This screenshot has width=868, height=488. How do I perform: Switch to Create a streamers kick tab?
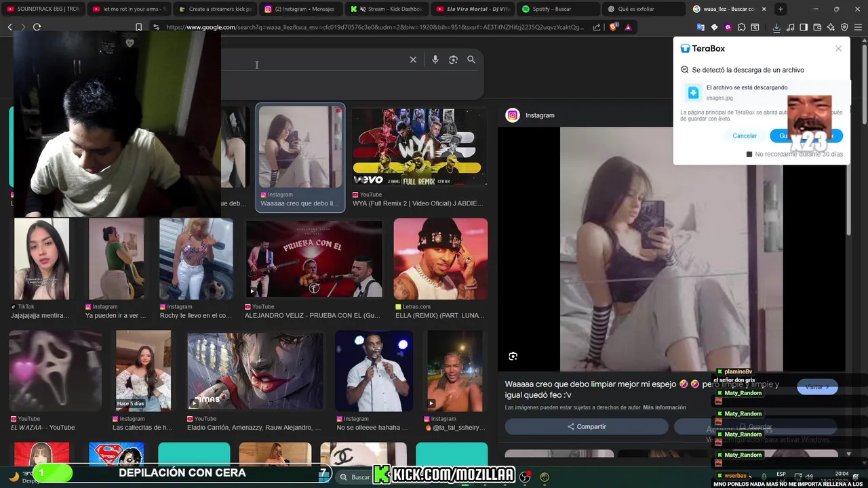[215, 9]
